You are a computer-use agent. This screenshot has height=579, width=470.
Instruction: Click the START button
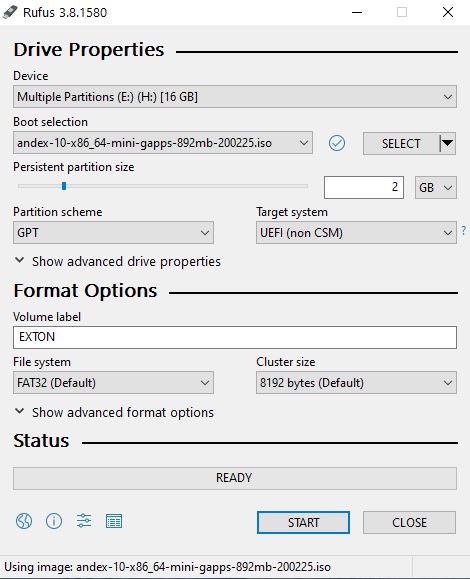click(303, 523)
